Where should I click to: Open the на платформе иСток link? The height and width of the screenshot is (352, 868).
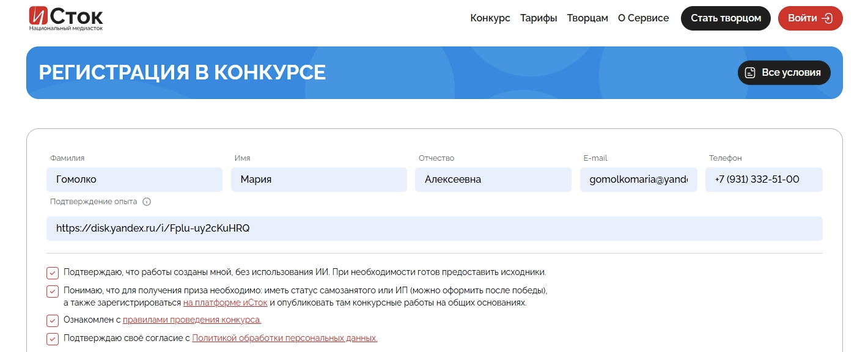(225, 303)
